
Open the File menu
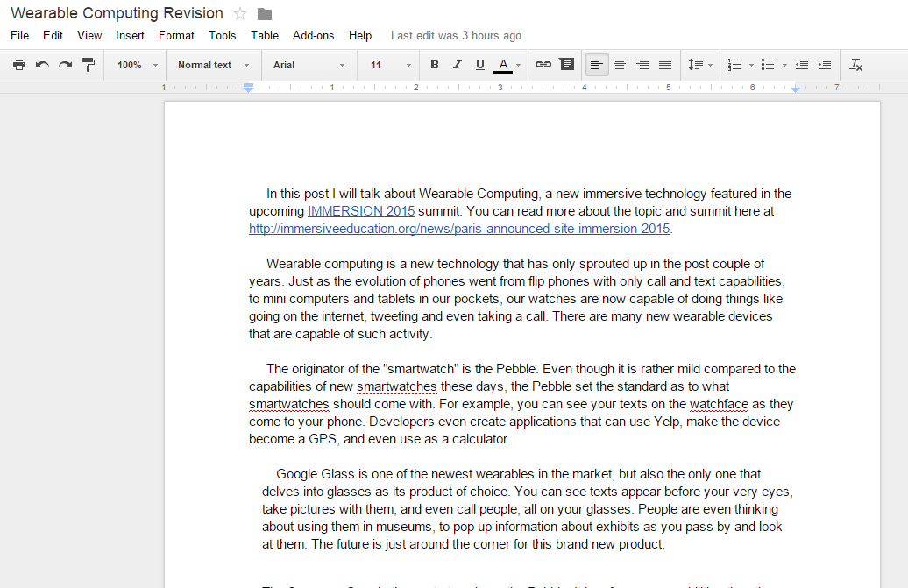coord(19,35)
